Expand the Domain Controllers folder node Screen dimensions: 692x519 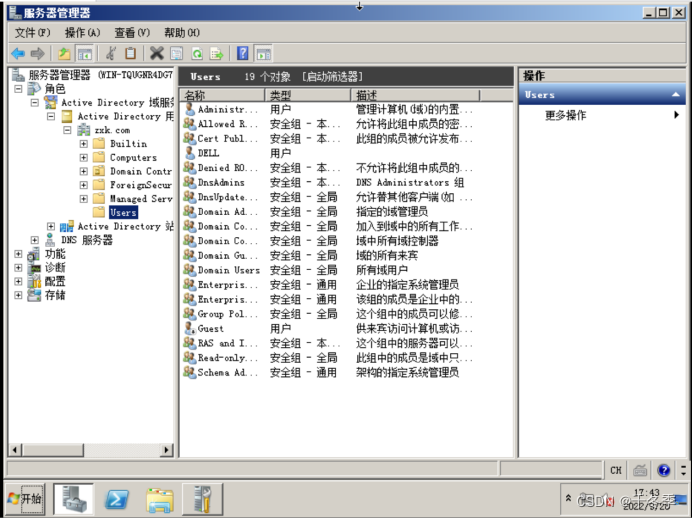[83, 171]
